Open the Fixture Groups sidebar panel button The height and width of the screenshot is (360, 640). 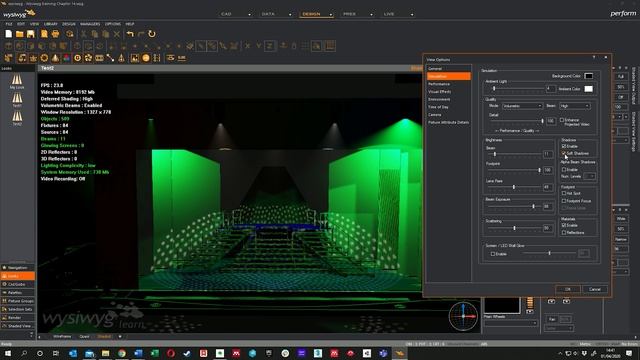18,301
